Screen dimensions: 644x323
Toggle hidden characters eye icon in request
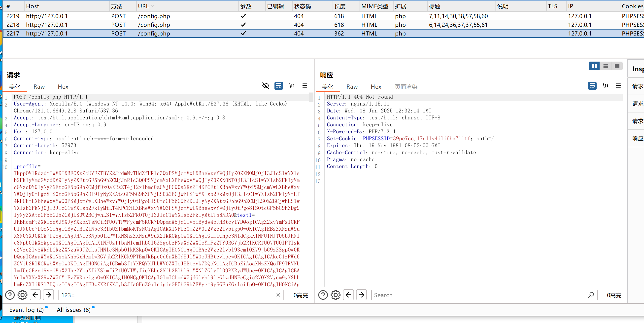[x=266, y=86]
